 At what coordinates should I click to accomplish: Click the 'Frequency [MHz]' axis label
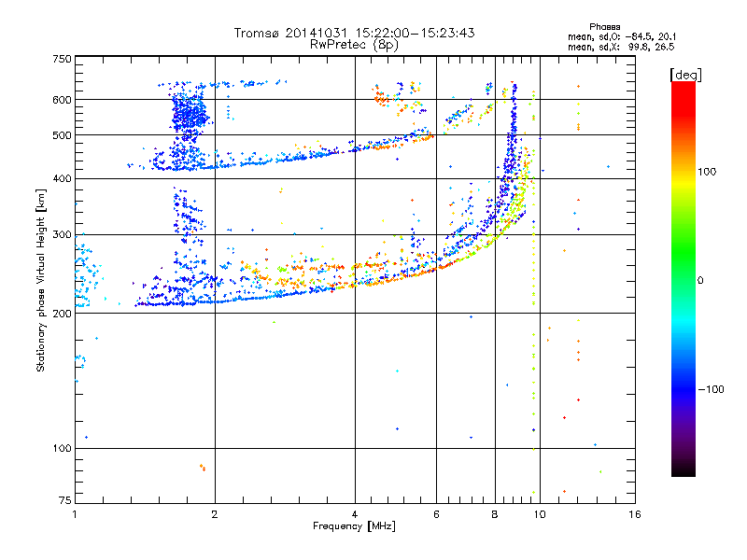pyautogui.click(x=354, y=526)
